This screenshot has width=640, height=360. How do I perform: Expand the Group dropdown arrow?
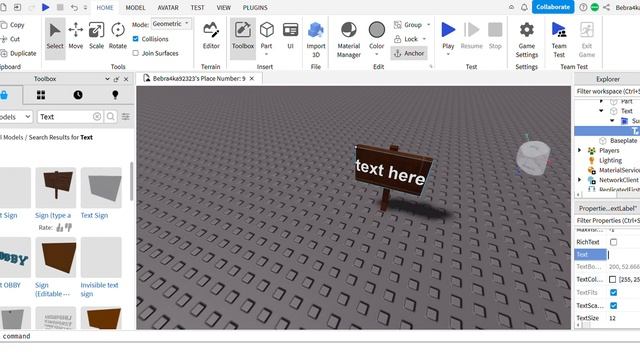(428, 25)
